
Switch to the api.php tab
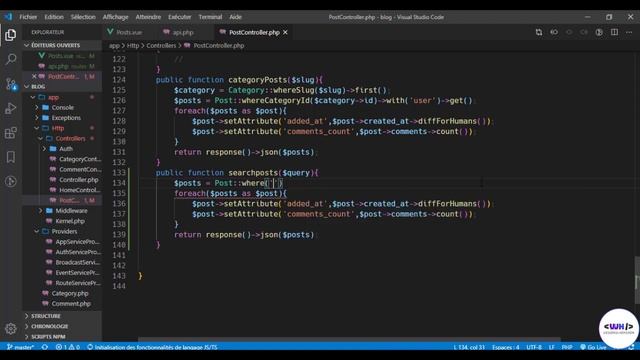(x=183, y=32)
